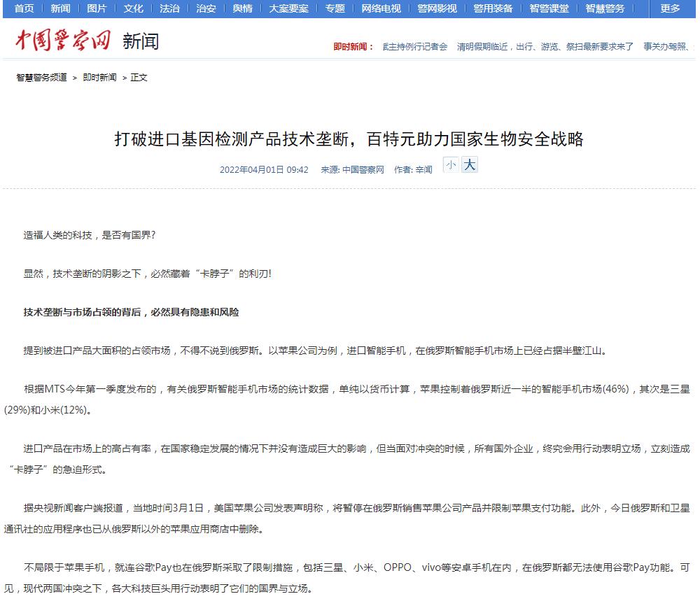Viewport: 700px width, 615px height.
Task: Click the paragraph starting 根据MTS今年第一季度发布的
Action: [x=348, y=400]
